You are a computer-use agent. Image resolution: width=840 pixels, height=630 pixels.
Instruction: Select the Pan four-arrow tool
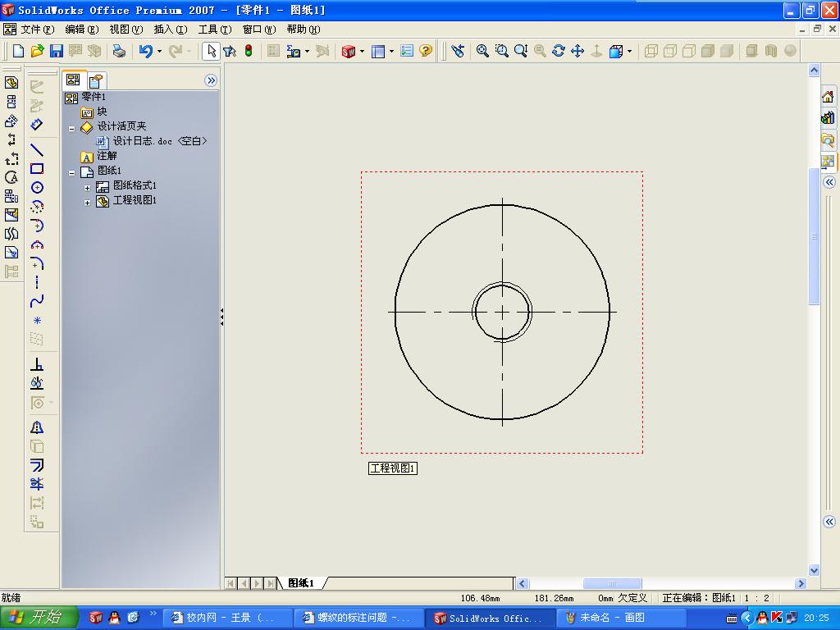[577, 51]
